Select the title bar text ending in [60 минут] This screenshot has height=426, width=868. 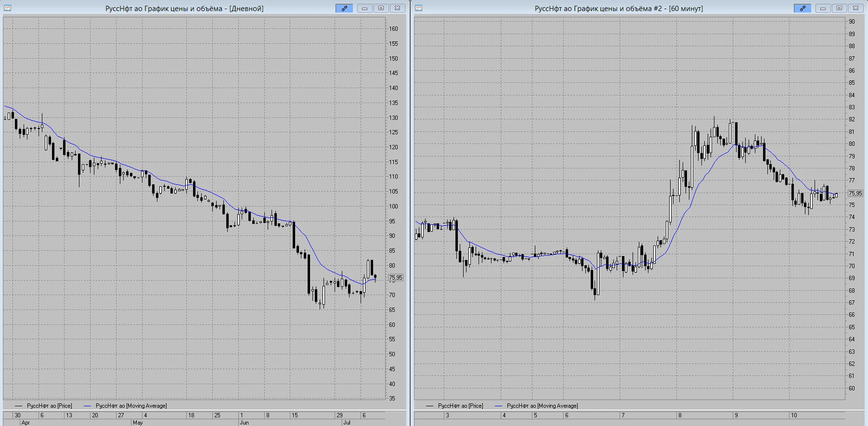619,9
